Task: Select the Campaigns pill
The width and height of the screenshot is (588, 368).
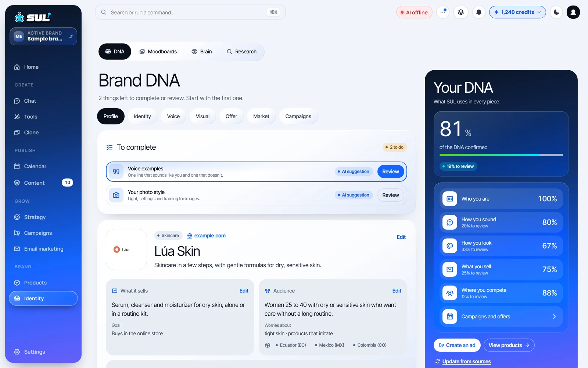Action: pyautogui.click(x=298, y=116)
